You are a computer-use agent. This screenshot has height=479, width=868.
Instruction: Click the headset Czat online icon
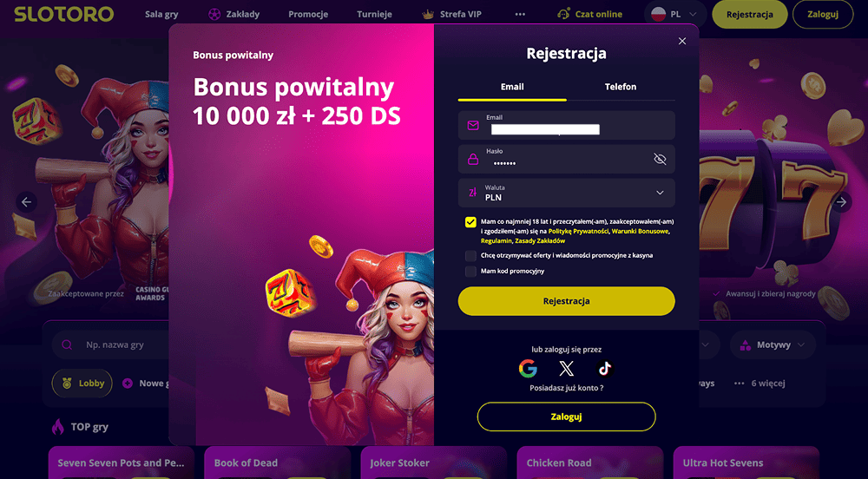[x=563, y=15]
